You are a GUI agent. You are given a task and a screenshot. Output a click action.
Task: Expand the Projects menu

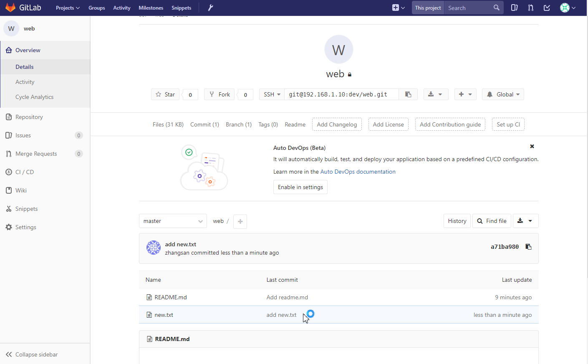pyautogui.click(x=68, y=8)
